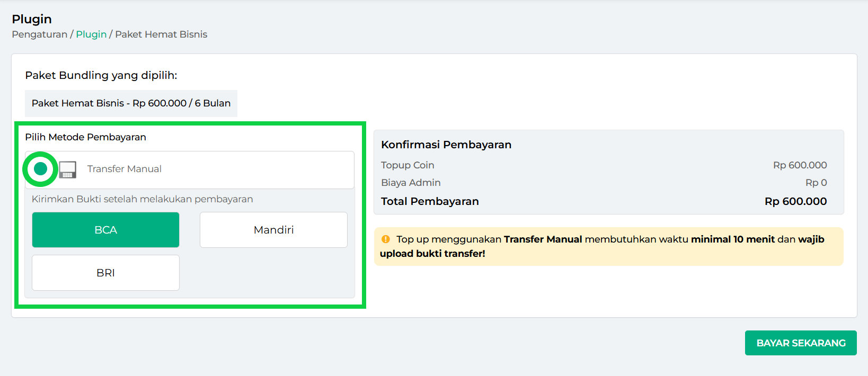Click the selected package chip Rp 600.000 / 6 Bulan
Viewport: 868px width, 376px height.
tap(131, 103)
